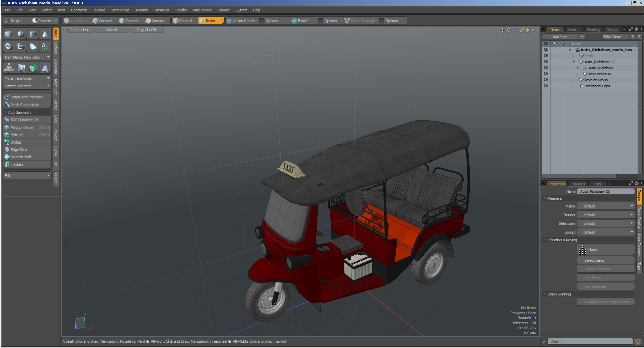Screen dimensions: 644x348
Task: Open Item Menu: New Item dropdown
Action: [x=27, y=57]
